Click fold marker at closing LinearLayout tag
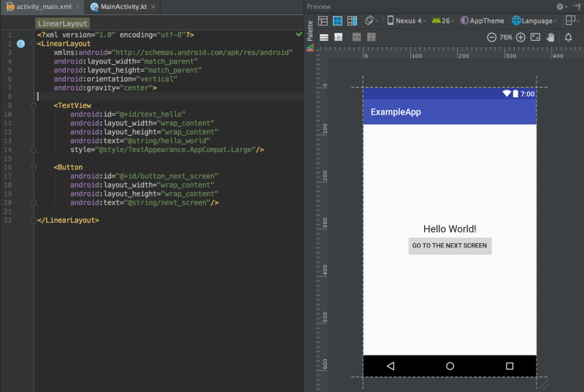This screenshot has width=584, height=392. coord(34,220)
